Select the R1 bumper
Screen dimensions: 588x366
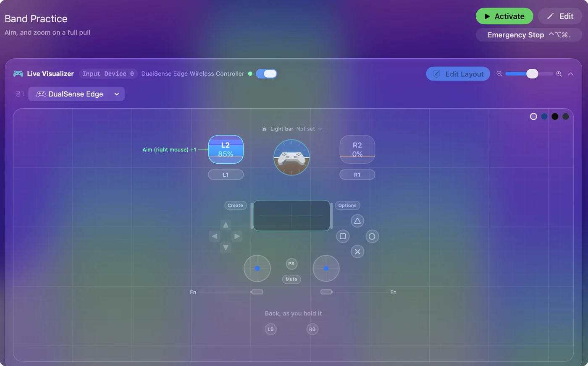[x=357, y=175]
